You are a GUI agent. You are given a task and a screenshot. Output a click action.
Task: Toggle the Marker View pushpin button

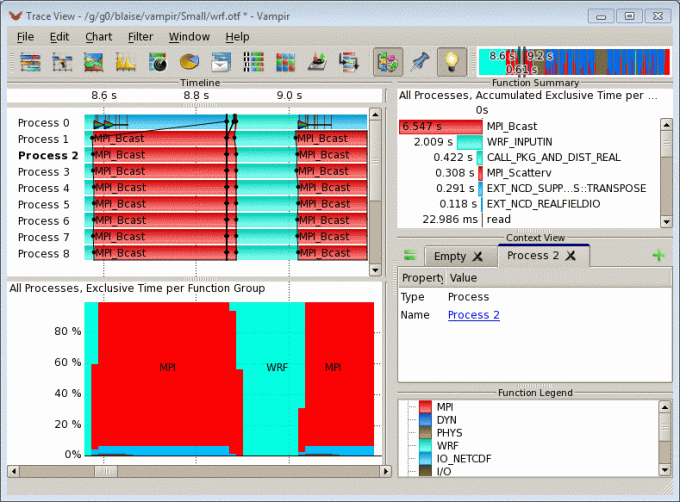pyautogui.click(x=420, y=62)
